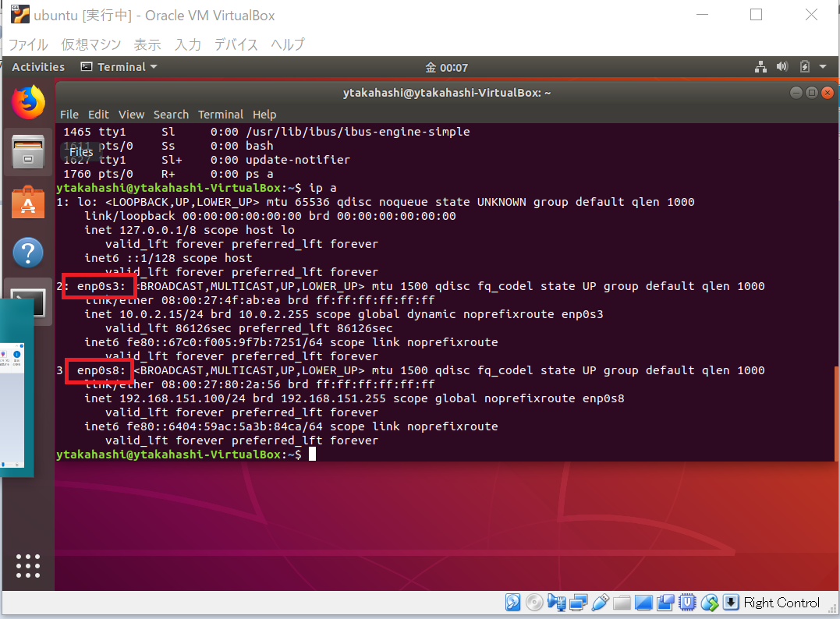The height and width of the screenshot is (619, 840).
Task: Click the audio status icon in VirtualBox statusbar
Action: tap(556, 602)
